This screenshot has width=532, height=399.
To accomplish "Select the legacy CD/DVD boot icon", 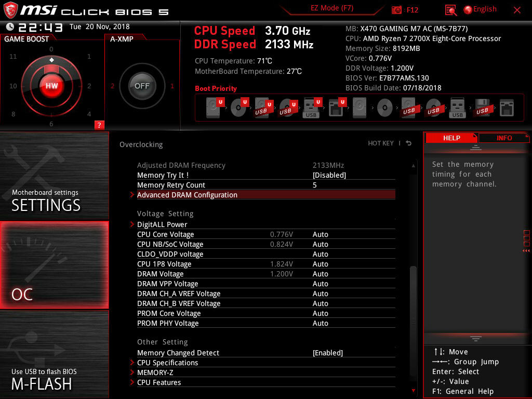I will (x=385, y=108).
